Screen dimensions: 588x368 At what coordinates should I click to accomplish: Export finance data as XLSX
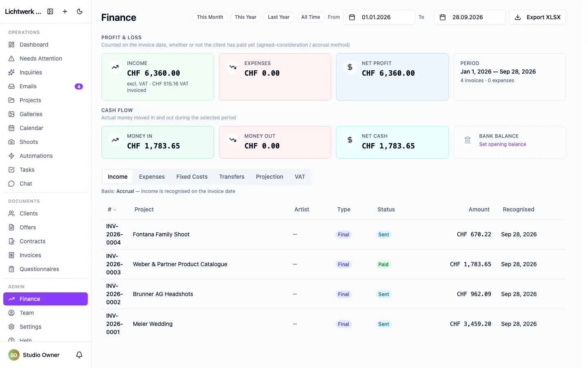tap(537, 17)
